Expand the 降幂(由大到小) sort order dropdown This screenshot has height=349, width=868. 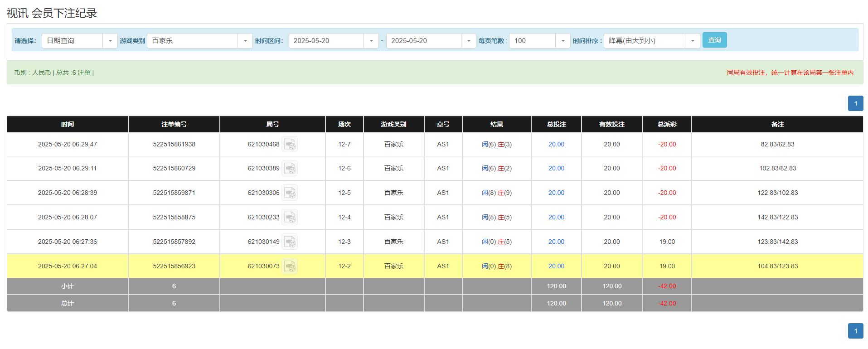coord(692,41)
